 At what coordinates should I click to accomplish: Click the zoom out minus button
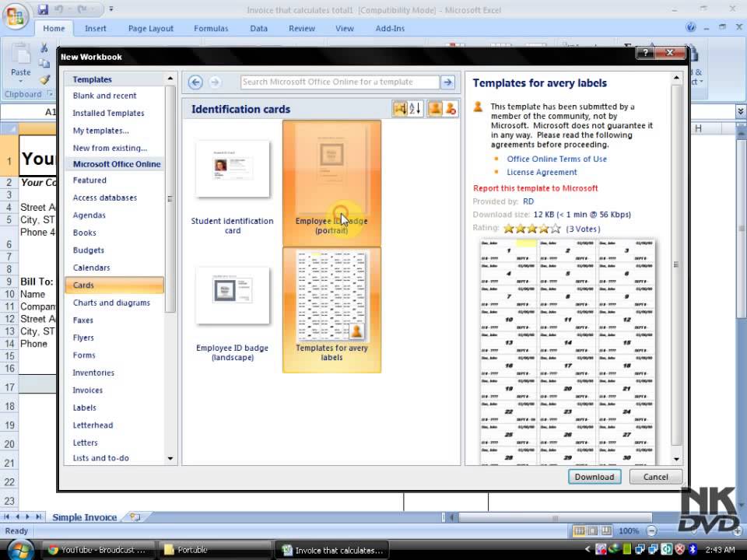[652, 530]
